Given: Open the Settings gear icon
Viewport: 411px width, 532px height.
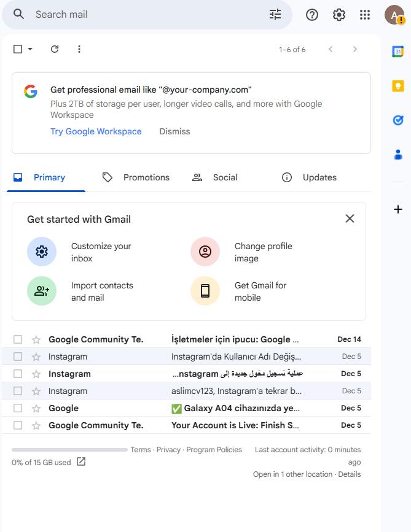Looking at the screenshot, I should [x=339, y=15].
